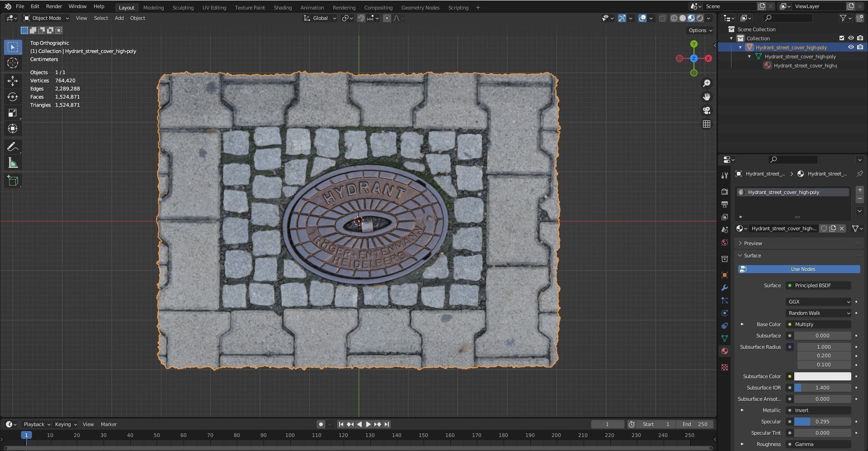Open the Object properties tab

pyautogui.click(x=725, y=275)
